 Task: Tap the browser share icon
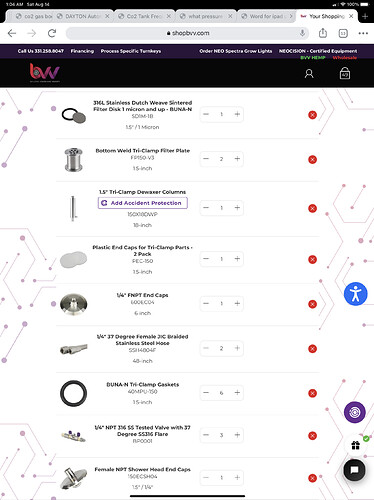click(x=323, y=33)
